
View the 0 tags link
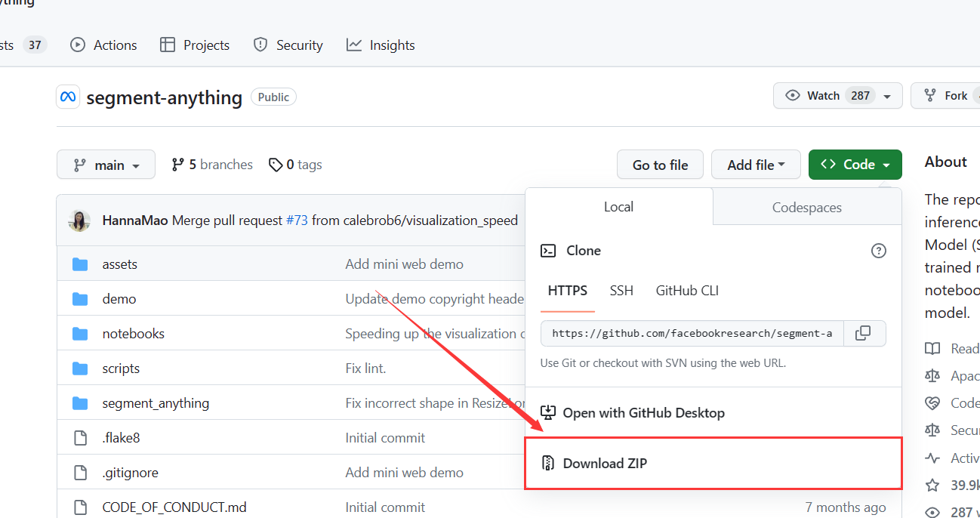295,165
